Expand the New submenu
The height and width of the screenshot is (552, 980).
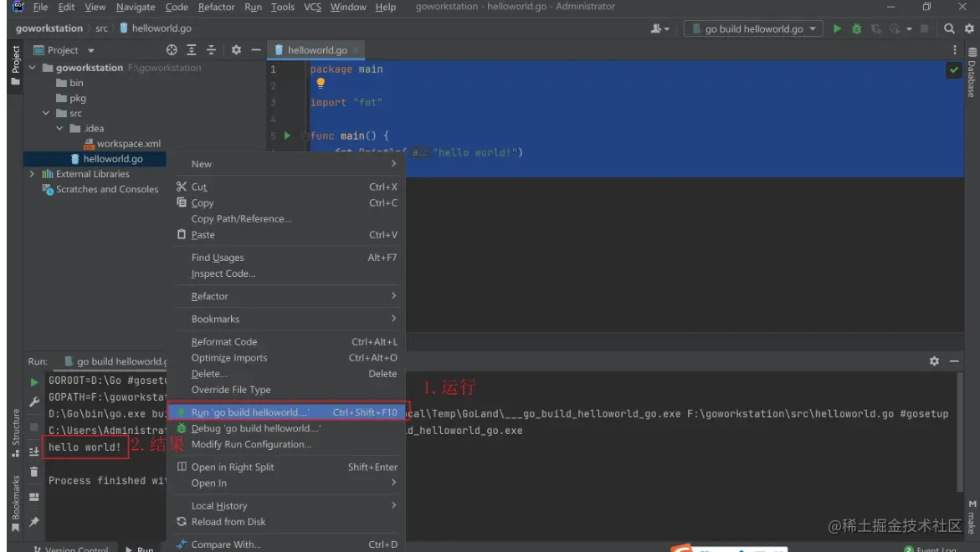tap(288, 164)
